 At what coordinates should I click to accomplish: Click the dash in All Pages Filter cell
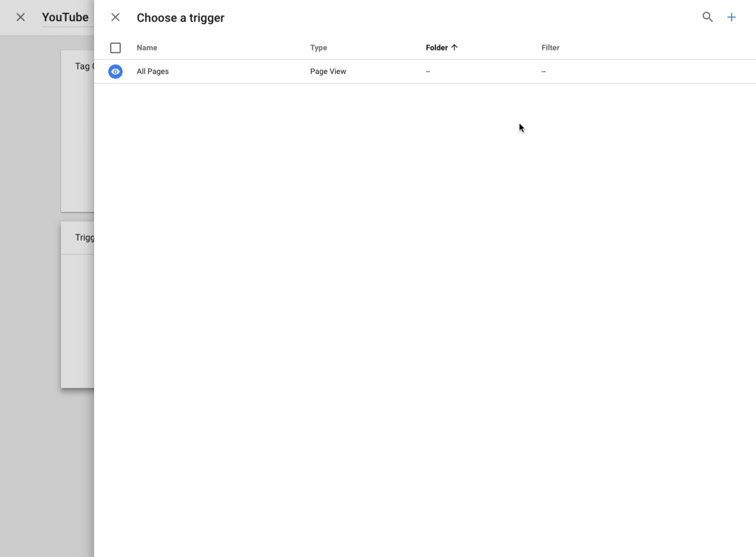tap(543, 71)
